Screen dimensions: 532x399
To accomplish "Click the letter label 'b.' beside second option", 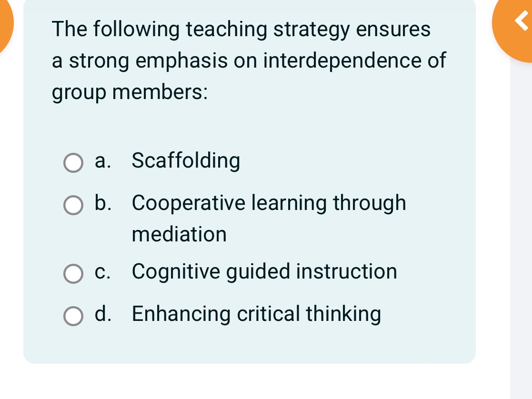I will coord(103,203).
